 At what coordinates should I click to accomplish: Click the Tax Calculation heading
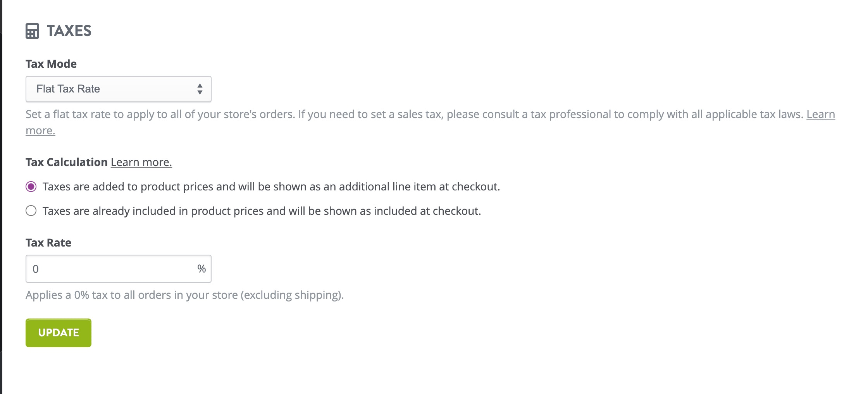tap(65, 162)
